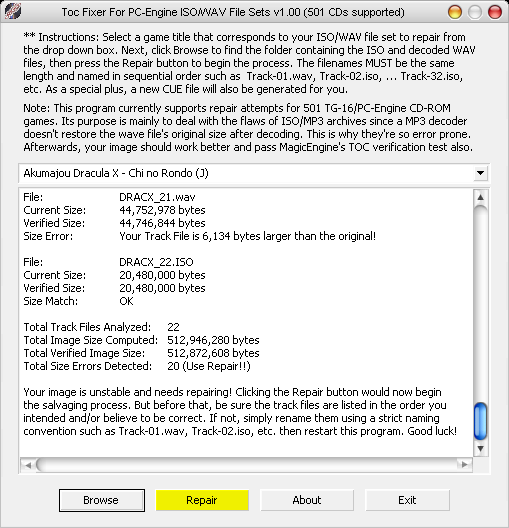The width and height of the screenshot is (509, 528).
Task: Click the Toc Fixer app icon in title bar
Action: coord(13,11)
